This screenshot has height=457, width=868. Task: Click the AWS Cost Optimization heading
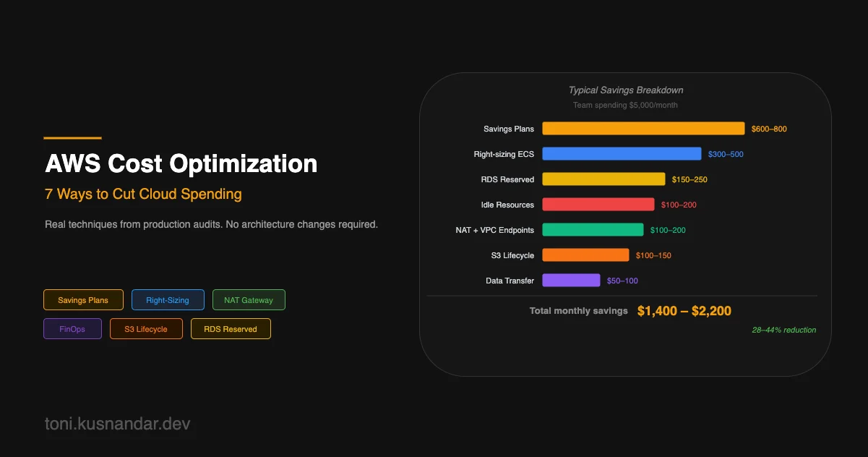(x=181, y=163)
